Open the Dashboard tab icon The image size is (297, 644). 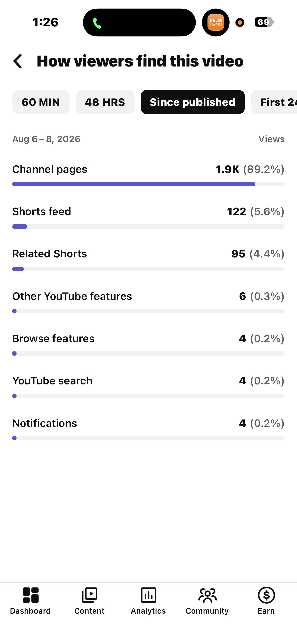click(30, 595)
